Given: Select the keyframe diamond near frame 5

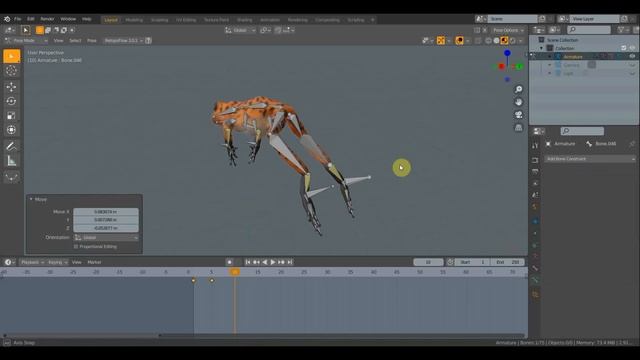Looking at the screenshot, I should (x=212, y=280).
